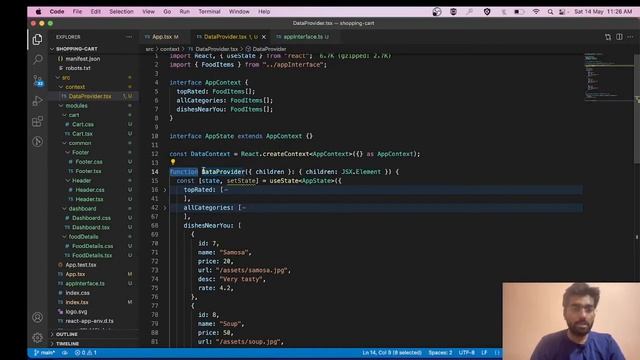Image resolution: width=640 pixels, height=360 pixels.
Task: Click the main branch indicator in status bar
Action: (44, 353)
